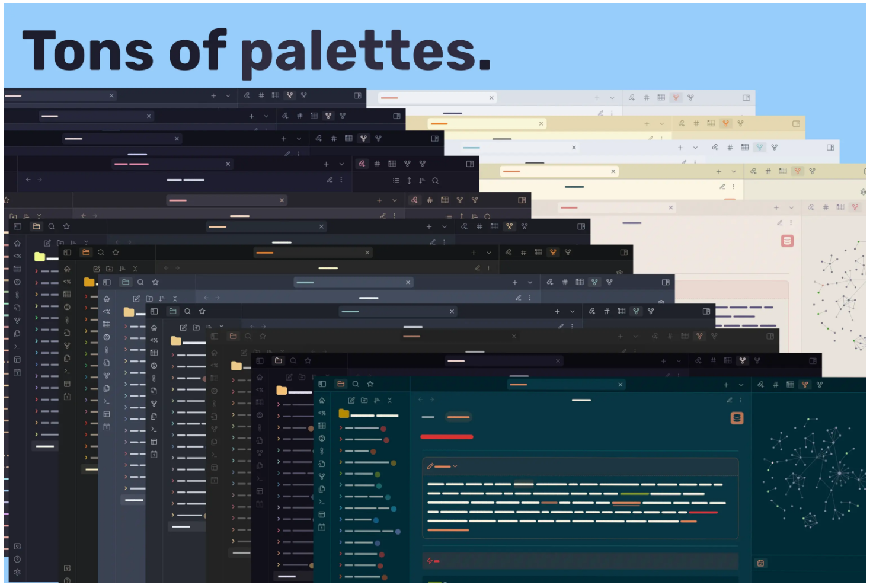The width and height of the screenshot is (873, 588).
Task: Add a new tab in slate blue window
Action: coord(515,283)
